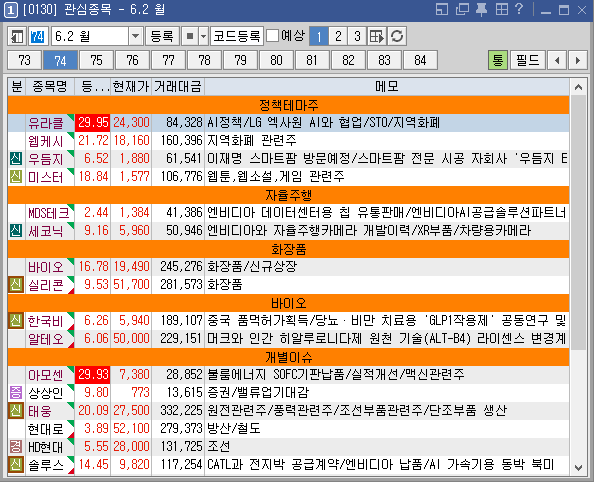Click the scrollbar up arrow
594x482 pixels.
pyautogui.click(x=578, y=88)
